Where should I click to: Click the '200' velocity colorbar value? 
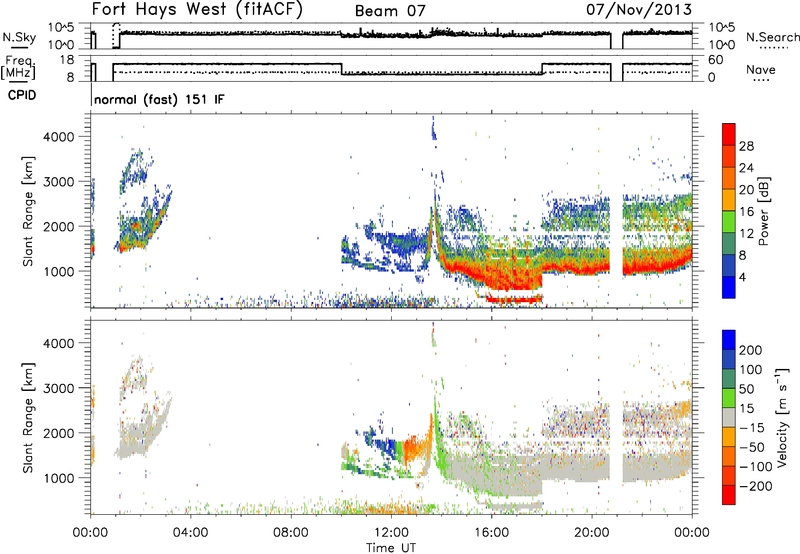(x=751, y=350)
